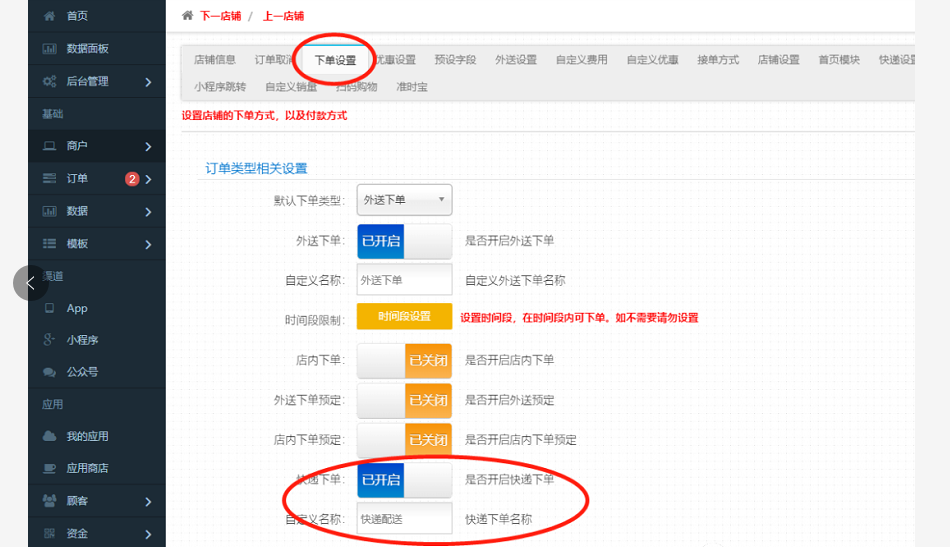
Task: Click the home icon next to 首页 in sidebar
Action: click(49, 16)
